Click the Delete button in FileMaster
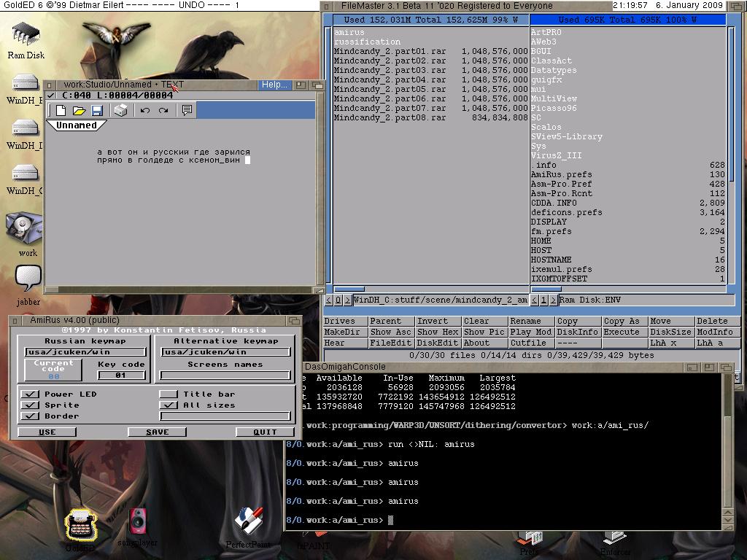This screenshot has width=747, height=560. (x=719, y=321)
